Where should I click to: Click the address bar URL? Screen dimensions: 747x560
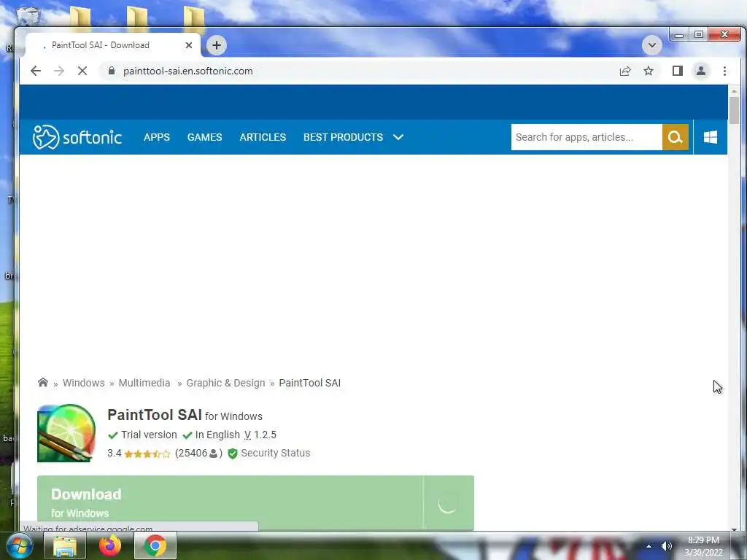(187, 71)
